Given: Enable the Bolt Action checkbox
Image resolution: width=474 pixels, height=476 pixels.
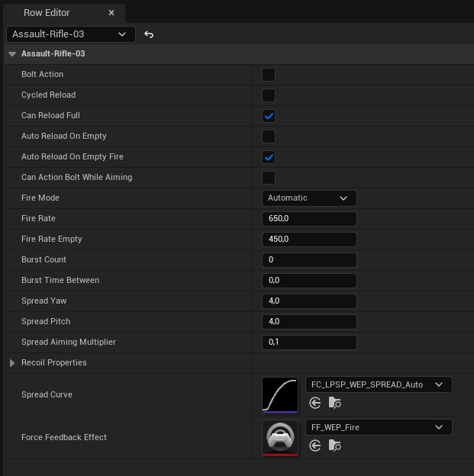Looking at the screenshot, I should click(x=269, y=75).
